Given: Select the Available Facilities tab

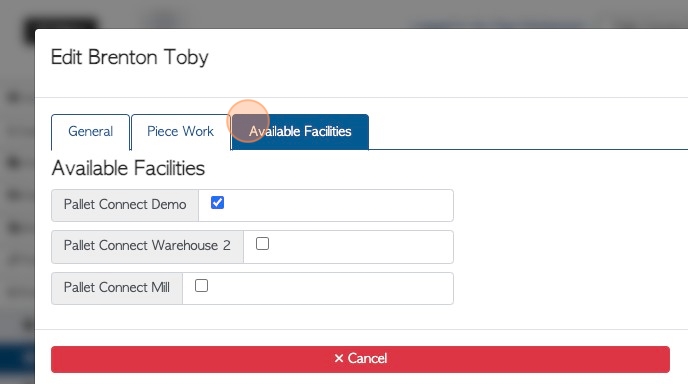Looking at the screenshot, I should (300, 132).
